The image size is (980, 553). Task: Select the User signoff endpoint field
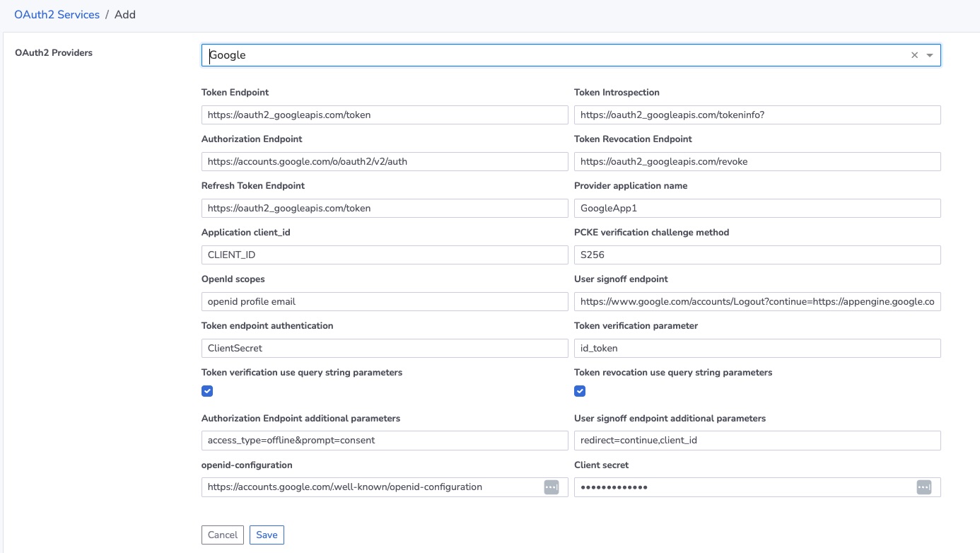point(757,301)
